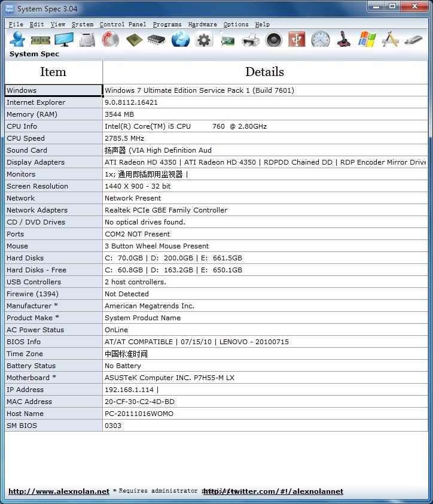The height and width of the screenshot is (504, 433).
Task: Click the IP Address value cell
Action: click(x=265, y=390)
